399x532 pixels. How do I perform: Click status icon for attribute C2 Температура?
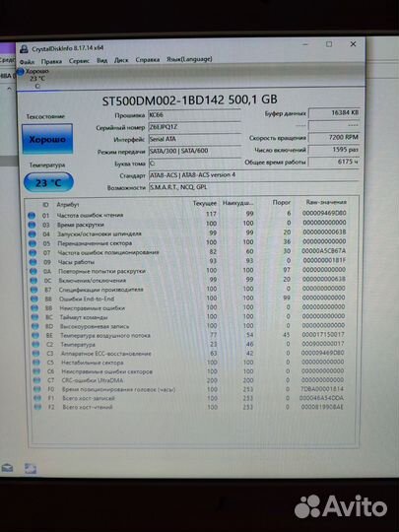tap(36, 345)
